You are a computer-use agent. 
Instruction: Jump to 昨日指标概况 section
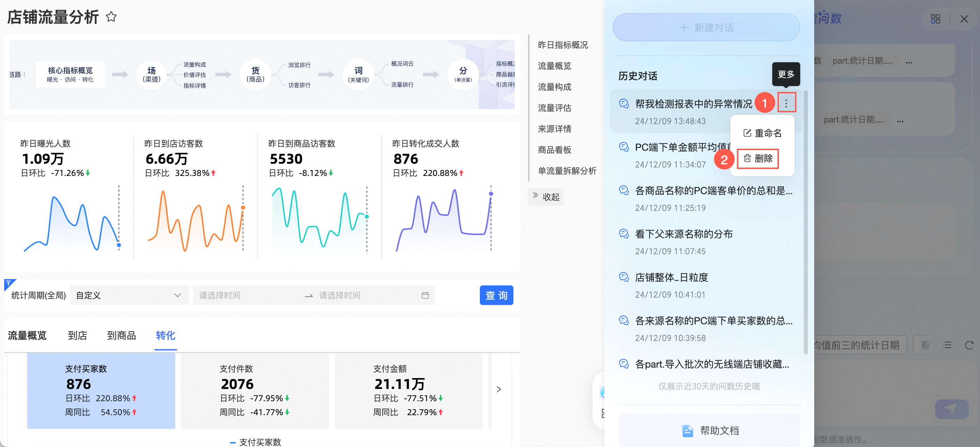pyautogui.click(x=563, y=45)
